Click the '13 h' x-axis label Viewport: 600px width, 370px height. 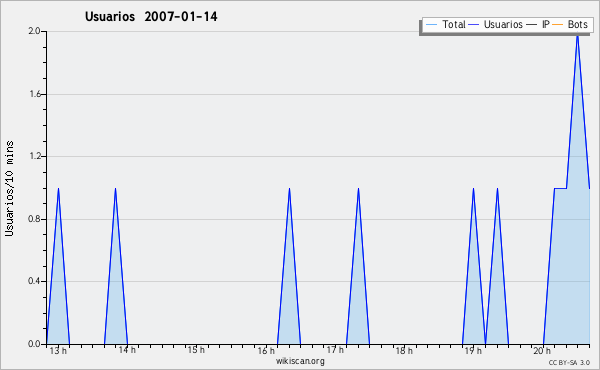(58, 350)
